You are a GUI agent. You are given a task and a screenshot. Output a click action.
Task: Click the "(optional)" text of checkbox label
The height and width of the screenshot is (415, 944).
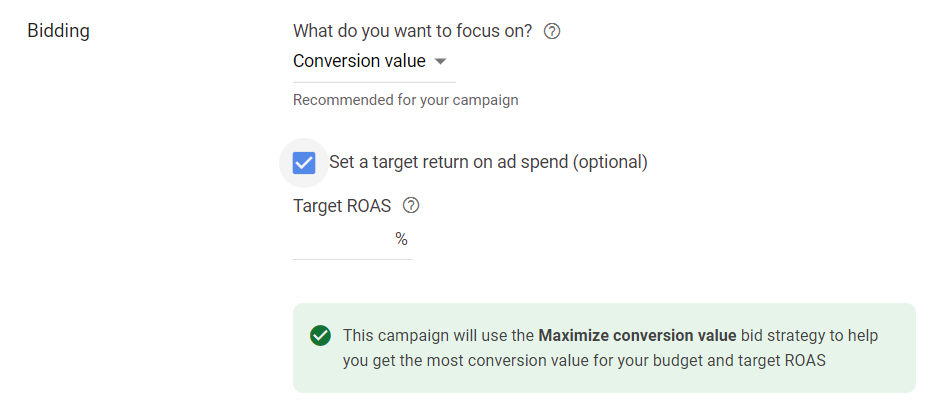(x=610, y=162)
